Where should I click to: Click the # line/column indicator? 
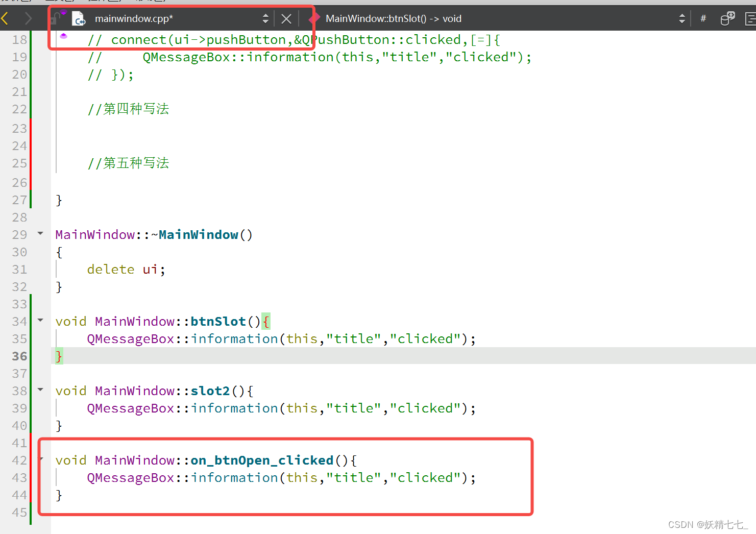click(703, 18)
